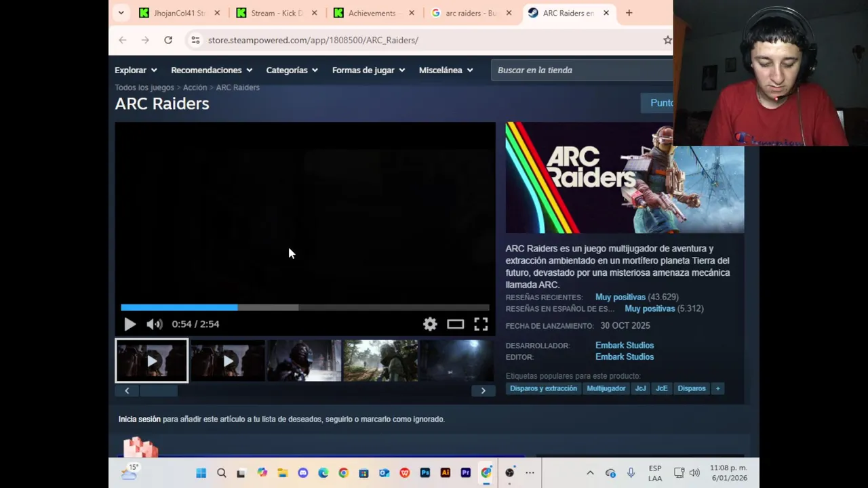Select the Disparos tag
Screen dimensions: 868x488
click(692, 388)
